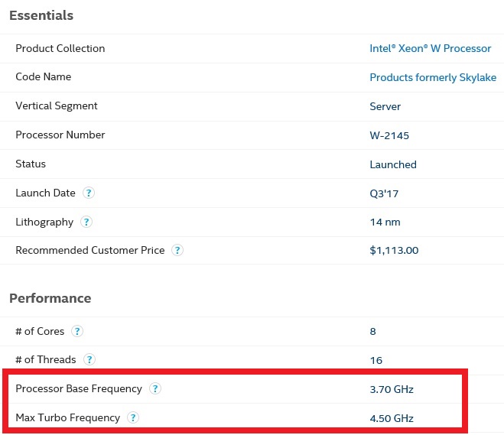The width and height of the screenshot is (504, 435).
Task: Select the 3.70 GHz base frequency value
Action: pyautogui.click(x=392, y=390)
